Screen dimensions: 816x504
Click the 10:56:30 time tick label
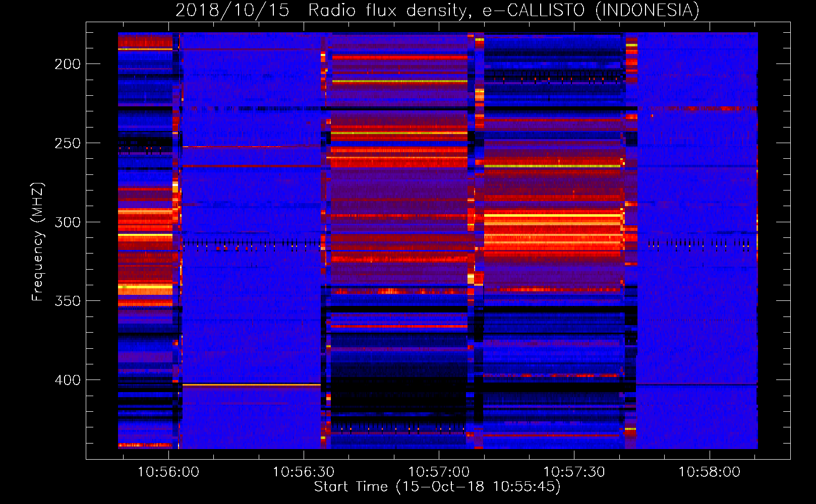tap(304, 472)
